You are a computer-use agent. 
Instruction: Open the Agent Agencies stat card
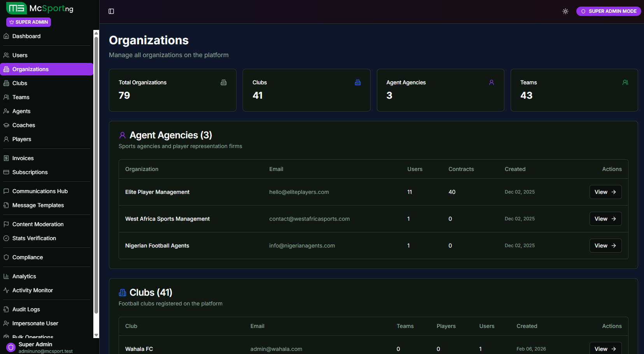pos(440,90)
